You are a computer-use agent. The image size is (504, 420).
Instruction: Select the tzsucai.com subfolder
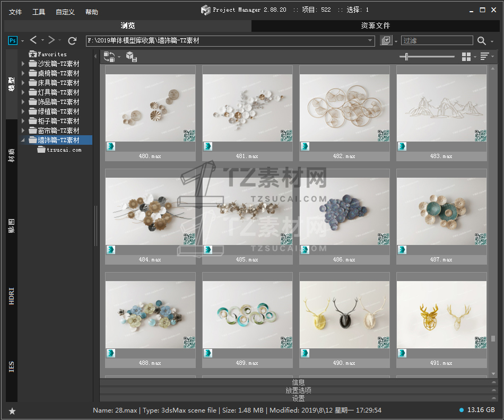click(64, 150)
